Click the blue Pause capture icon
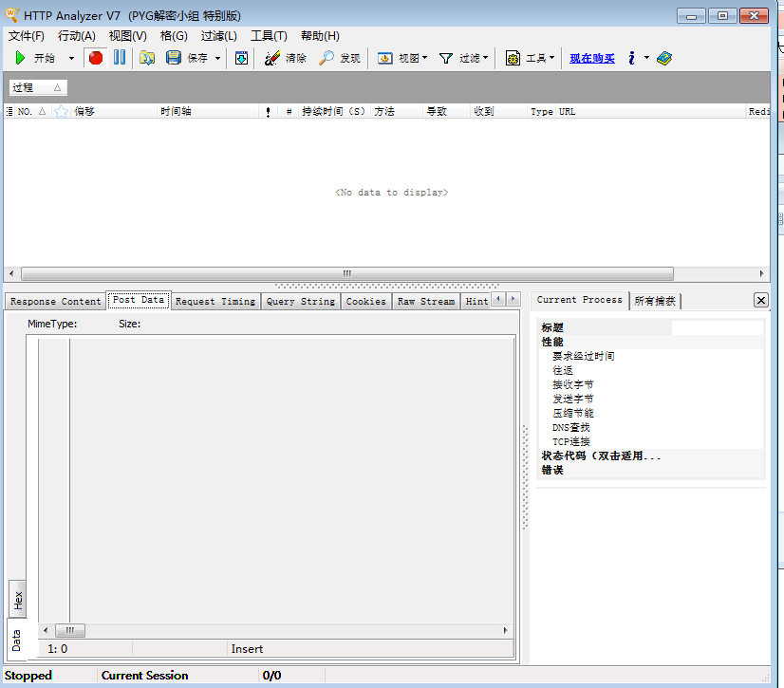The image size is (784, 688). click(120, 58)
